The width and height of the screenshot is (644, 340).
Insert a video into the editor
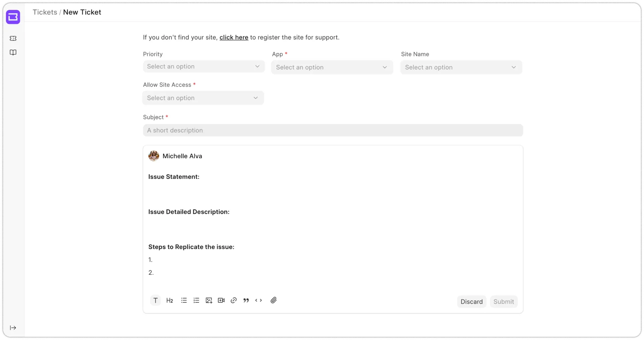[221, 300]
